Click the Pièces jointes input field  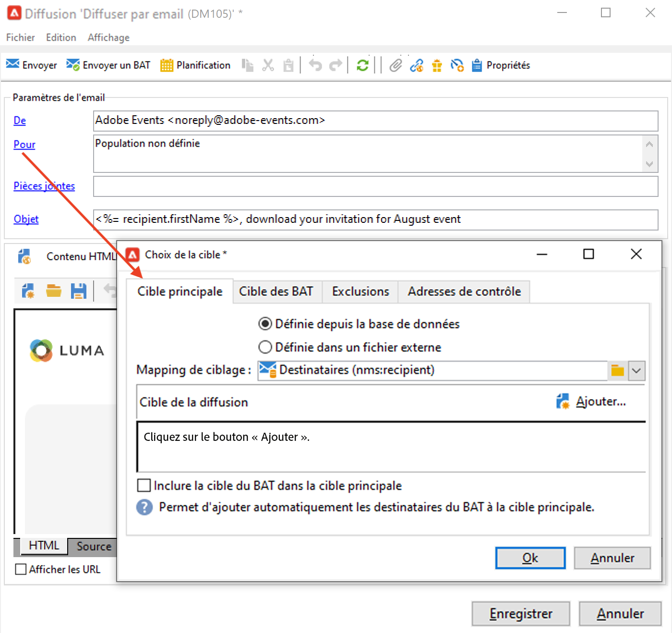[x=375, y=186]
